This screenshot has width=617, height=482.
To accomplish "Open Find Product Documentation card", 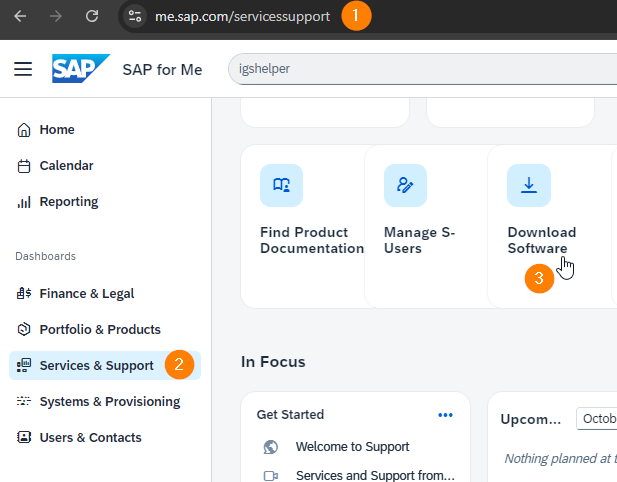I will pyautogui.click(x=305, y=227).
